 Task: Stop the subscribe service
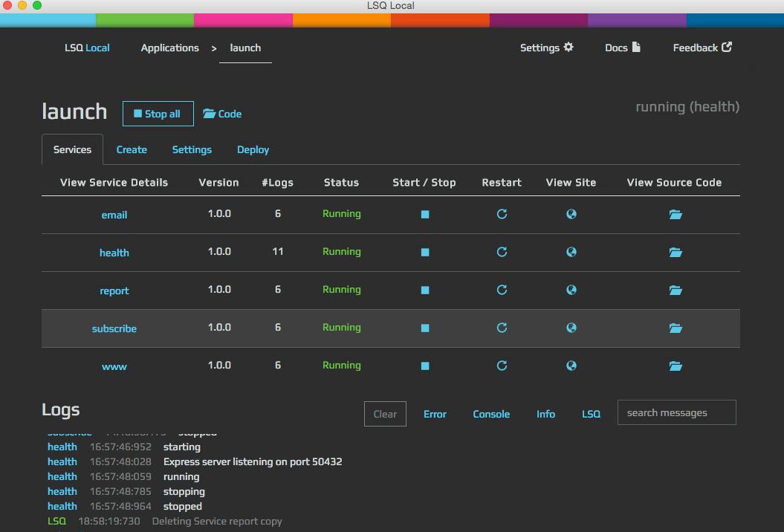425,328
